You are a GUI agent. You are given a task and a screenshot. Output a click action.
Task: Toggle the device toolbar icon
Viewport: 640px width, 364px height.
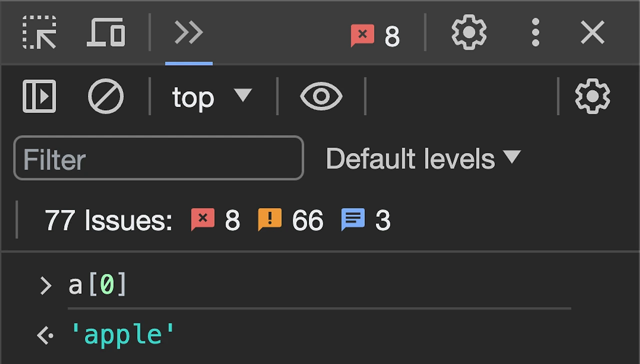105,33
